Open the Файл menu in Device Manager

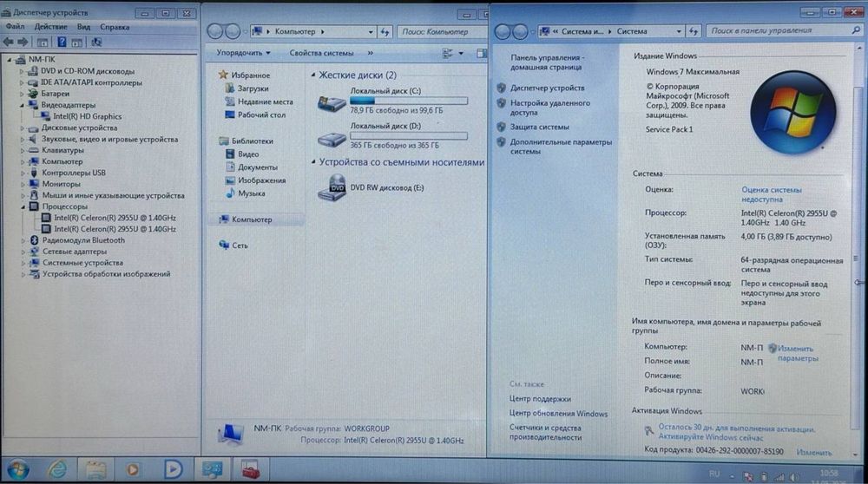point(15,27)
